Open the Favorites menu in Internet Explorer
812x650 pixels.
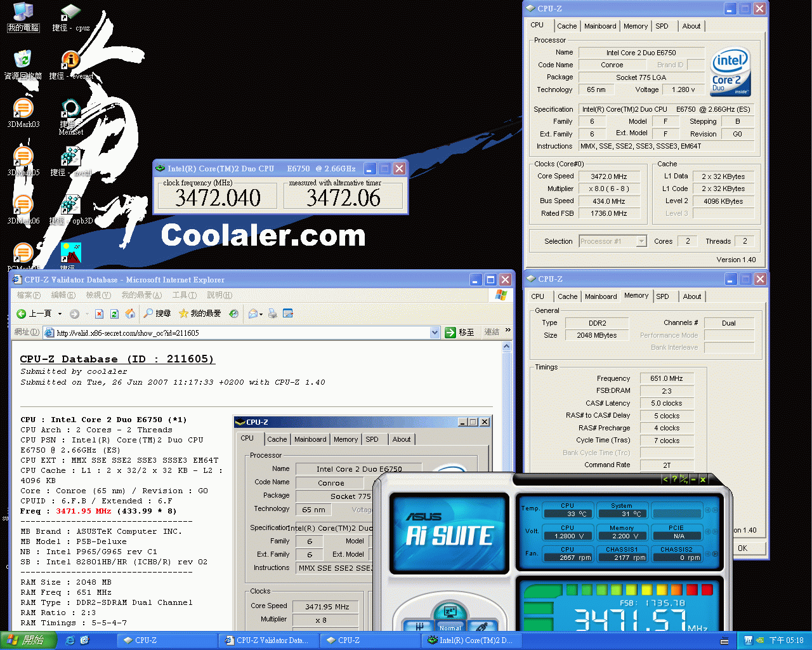click(141, 295)
